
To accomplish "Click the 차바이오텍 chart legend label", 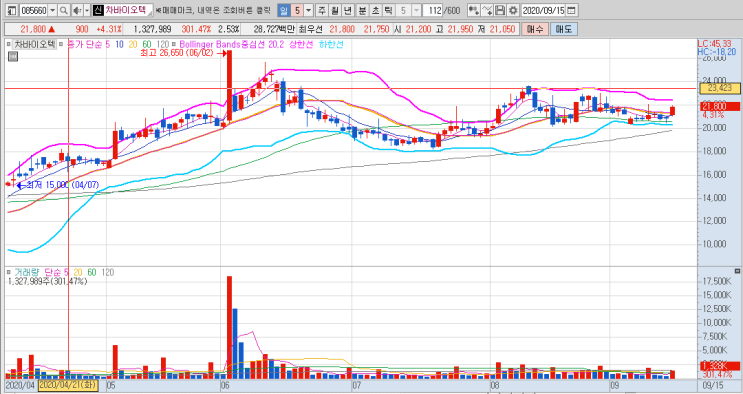I will click(x=34, y=45).
